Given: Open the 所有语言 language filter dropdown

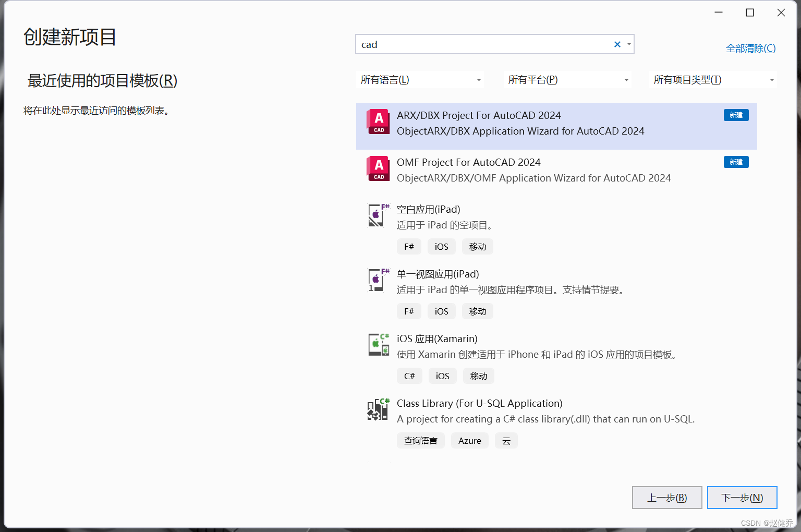Looking at the screenshot, I should coord(420,80).
